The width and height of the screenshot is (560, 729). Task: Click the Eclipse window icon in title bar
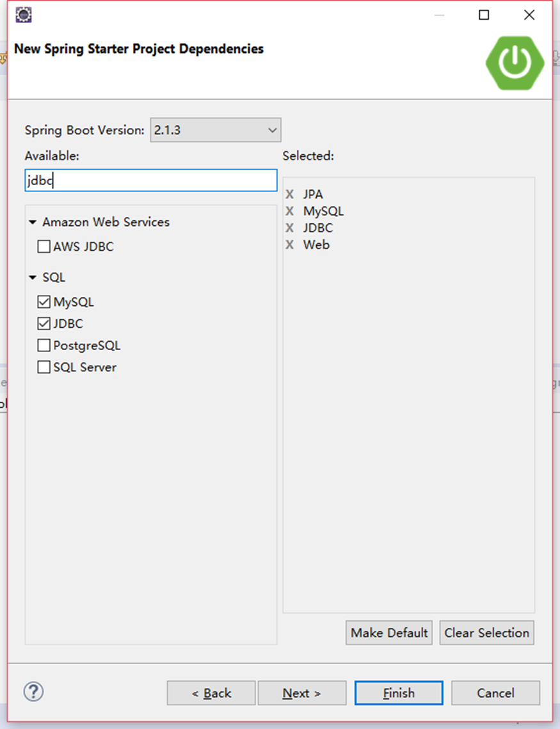pos(24,15)
